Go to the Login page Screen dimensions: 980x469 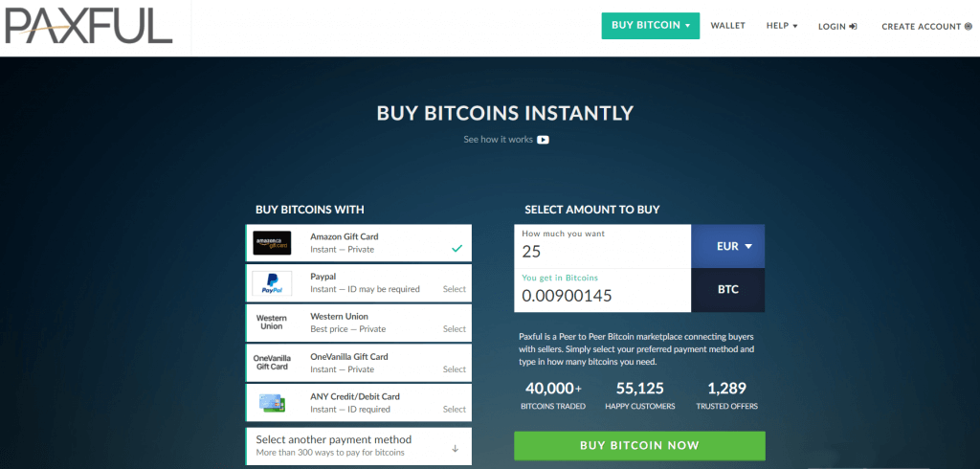tap(837, 26)
